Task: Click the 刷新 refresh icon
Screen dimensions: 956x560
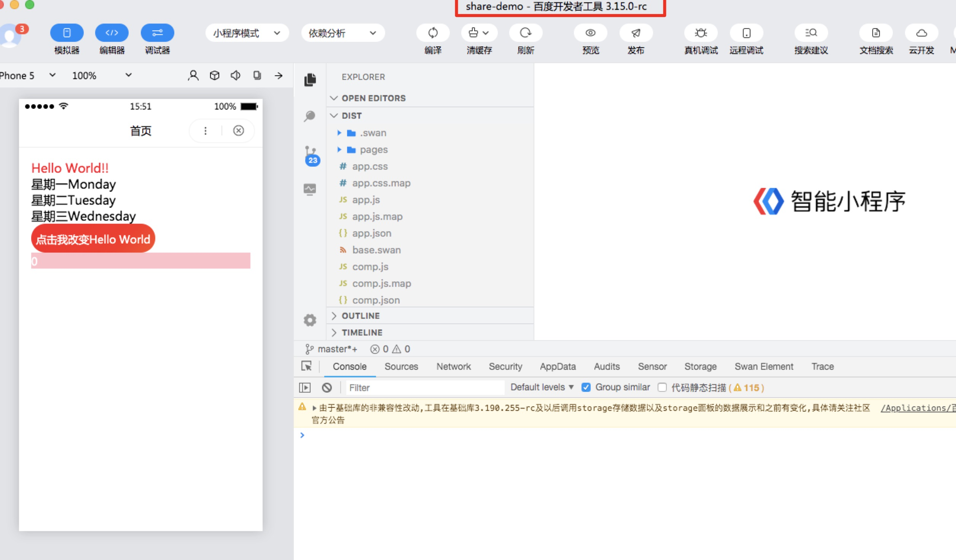Action: (526, 33)
